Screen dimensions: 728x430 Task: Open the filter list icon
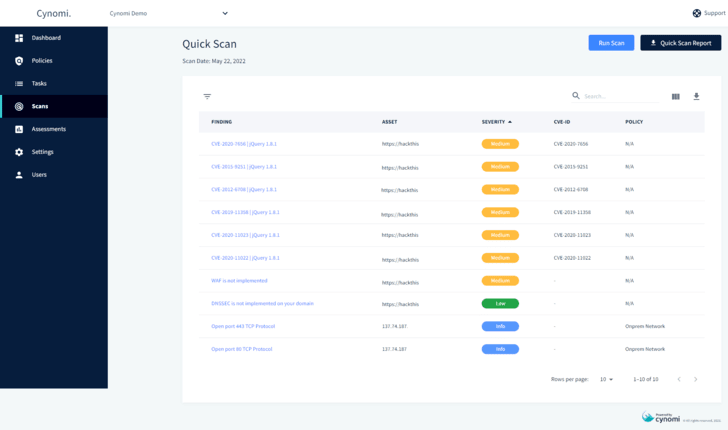[207, 96]
